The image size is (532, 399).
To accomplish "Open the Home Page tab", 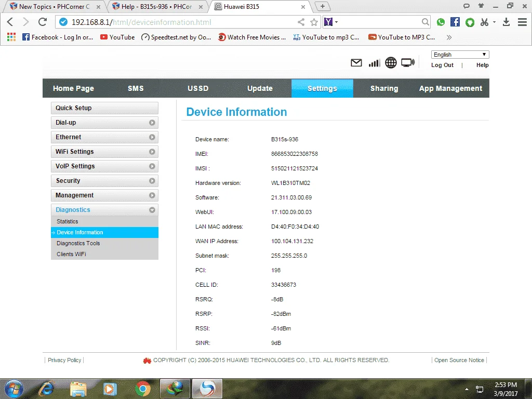I will point(73,88).
